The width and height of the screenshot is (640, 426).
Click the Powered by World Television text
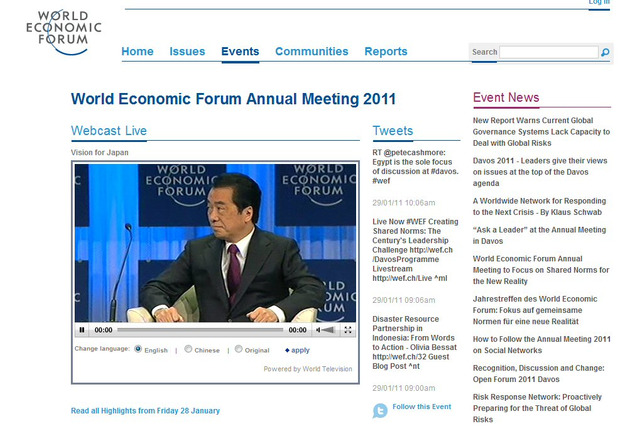click(308, 369)
